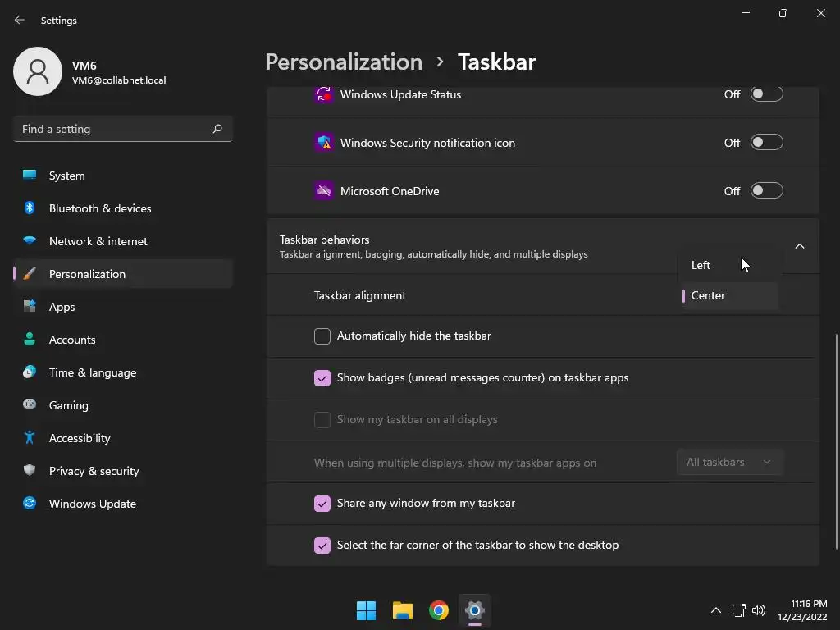
Task: Turn on Microsoft OneDrive icon toggle
Action: [x=767, y=190]
